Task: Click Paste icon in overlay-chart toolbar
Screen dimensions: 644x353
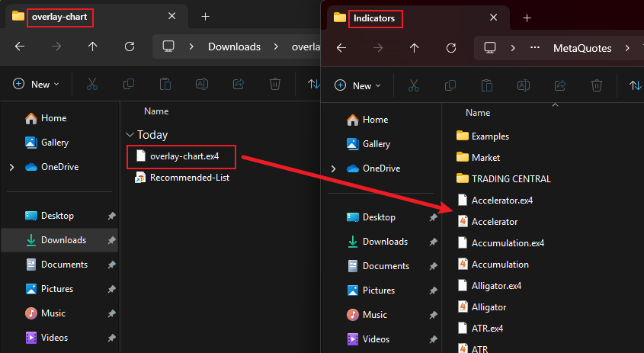Action: [165, 84]
